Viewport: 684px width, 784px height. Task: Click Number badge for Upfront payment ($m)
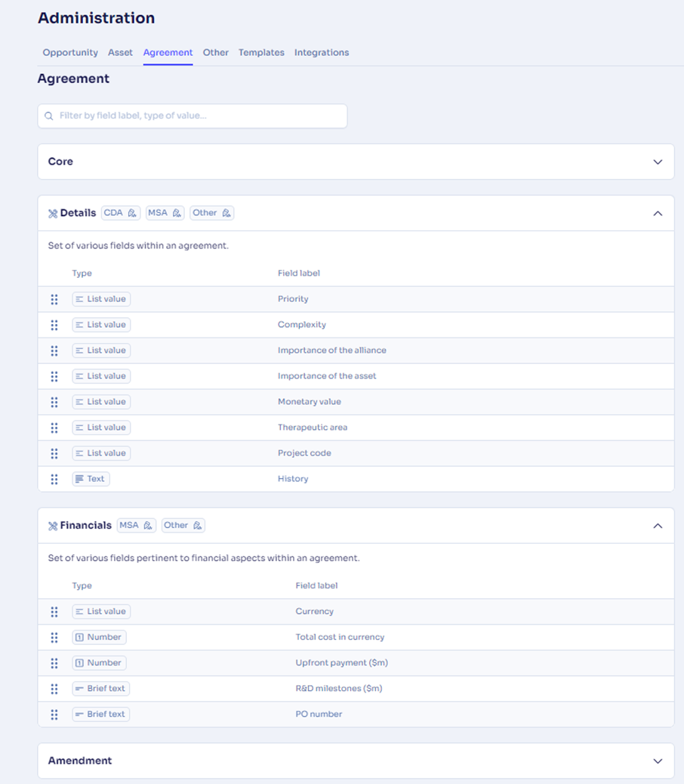pos(99,663)
